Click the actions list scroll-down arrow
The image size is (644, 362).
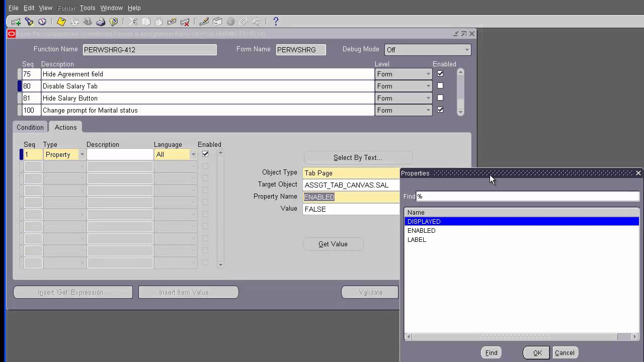tap(220, 264)
